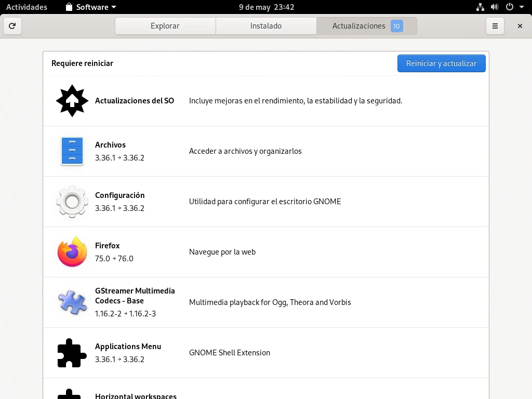
Task: Expand the Software app menu
Action: tap(91, 7)
